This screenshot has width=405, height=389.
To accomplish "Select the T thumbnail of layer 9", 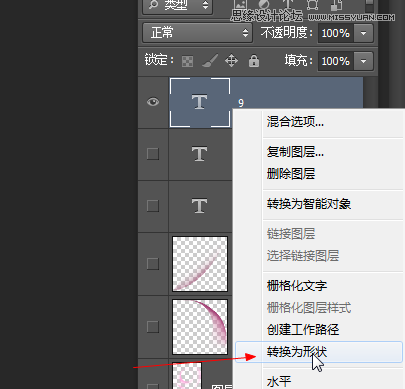I will point(200,102).
